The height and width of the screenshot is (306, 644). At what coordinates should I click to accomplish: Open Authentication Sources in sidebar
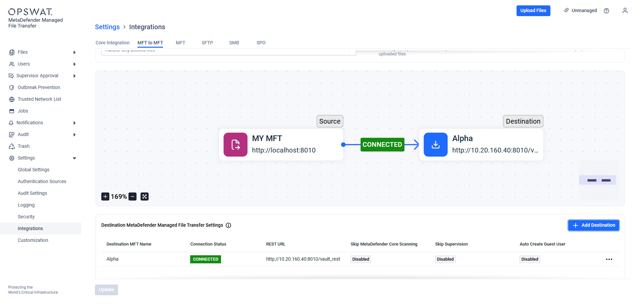[42, 182]
